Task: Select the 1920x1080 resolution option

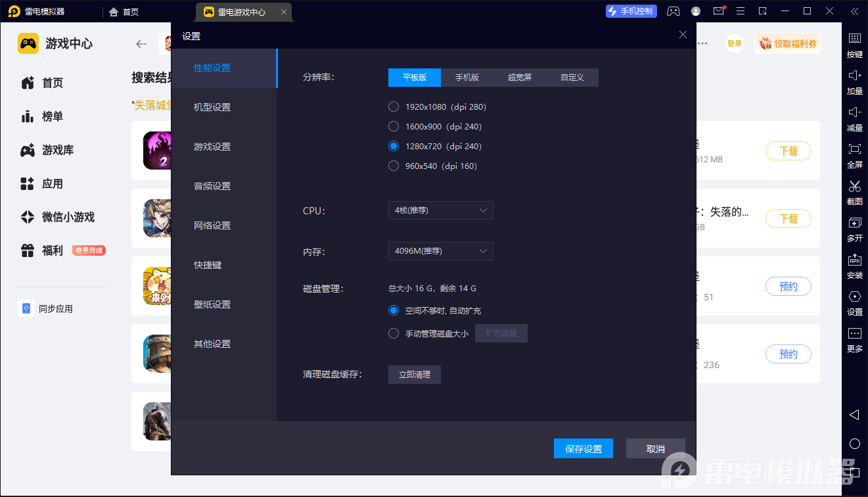Action: point(394,106)
